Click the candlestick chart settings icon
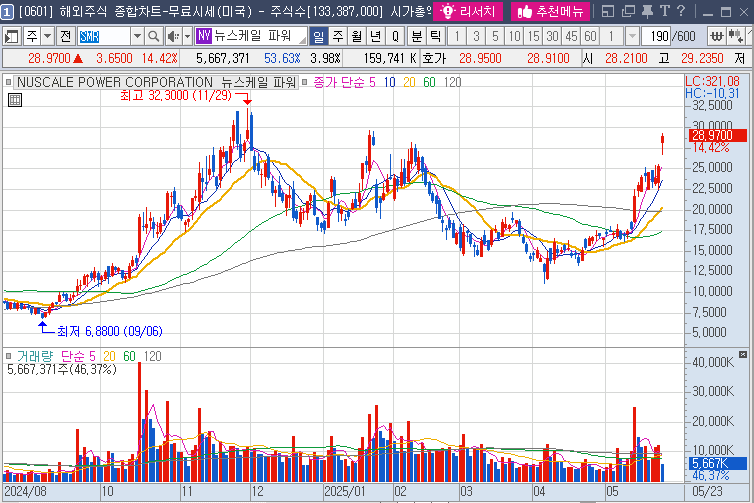 [736, 36]
